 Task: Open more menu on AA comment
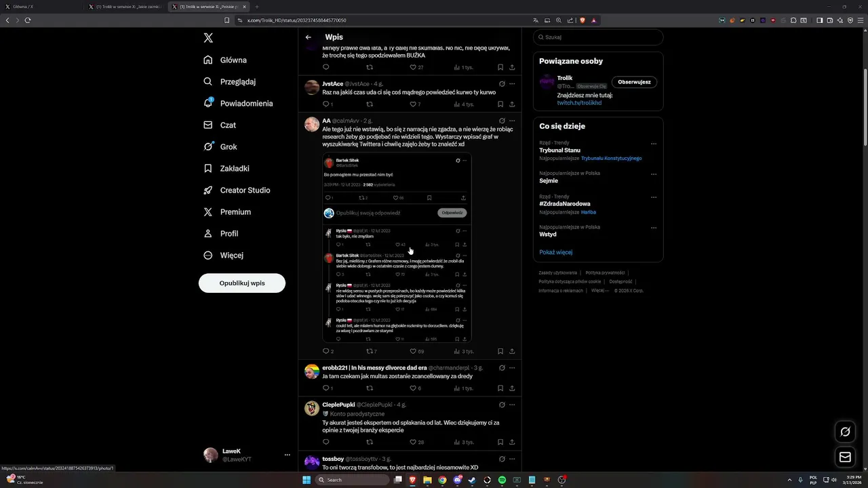pyautogui.click(x=512, y=121)
